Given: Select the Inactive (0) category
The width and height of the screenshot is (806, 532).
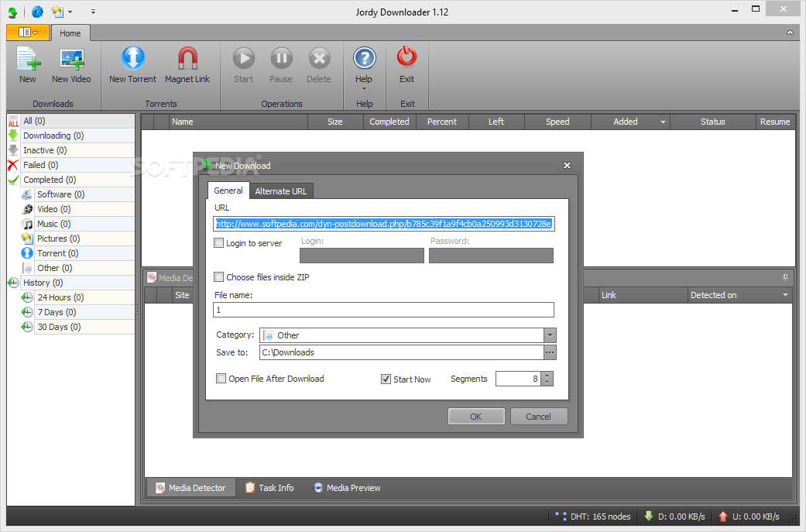Looking at the screenshot, I should pyautogui.click(x=71, y=150).
